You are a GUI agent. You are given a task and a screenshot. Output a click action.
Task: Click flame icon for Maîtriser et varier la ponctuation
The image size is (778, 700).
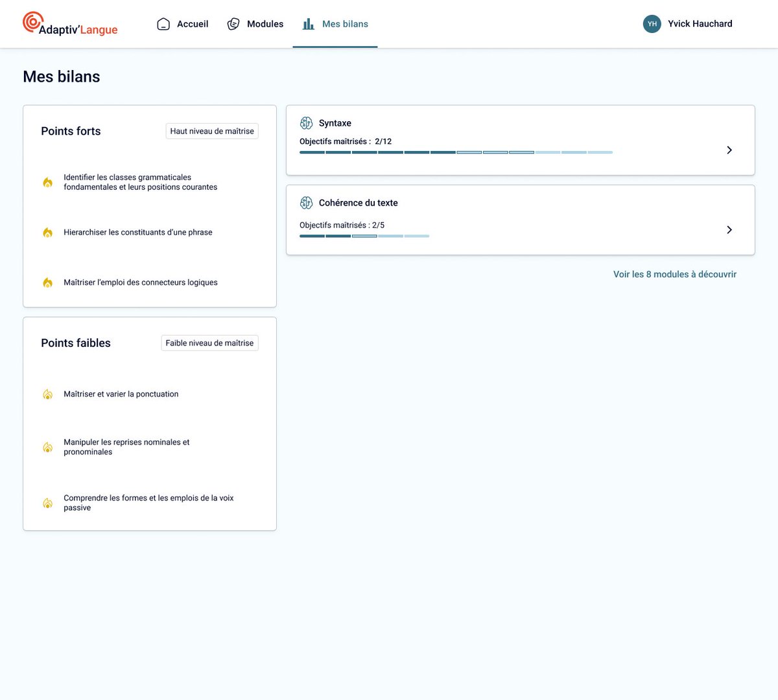tap(47, 394)
